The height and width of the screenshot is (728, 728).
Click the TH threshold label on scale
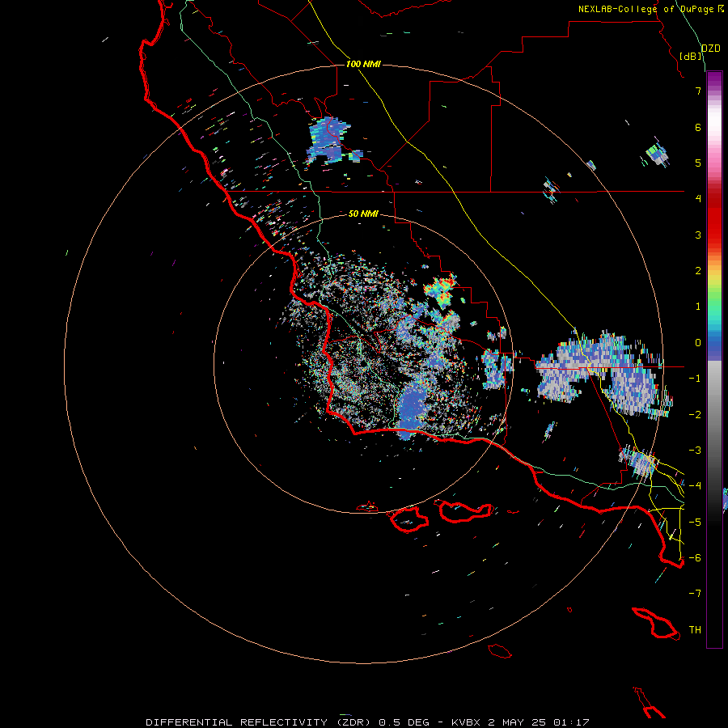695,630
